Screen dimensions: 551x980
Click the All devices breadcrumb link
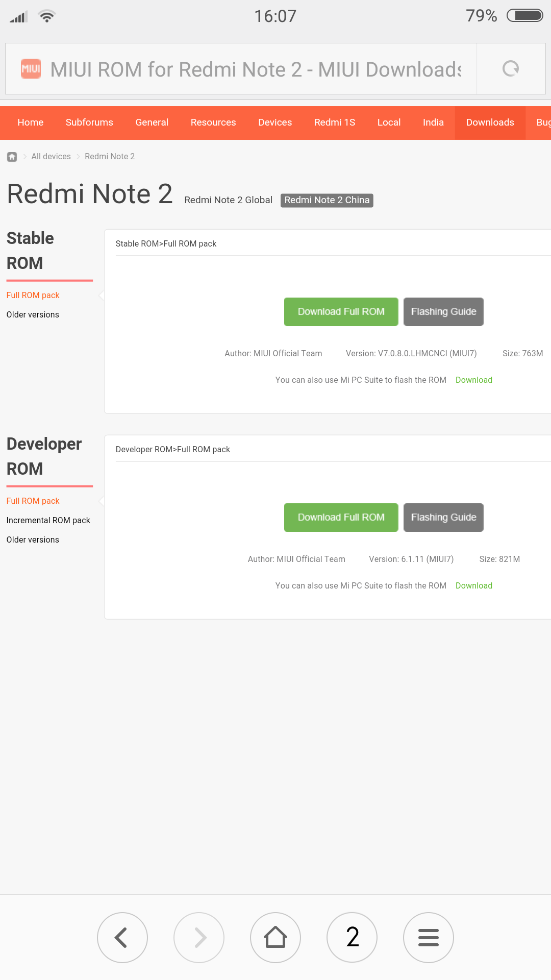(x=51, y=157)
